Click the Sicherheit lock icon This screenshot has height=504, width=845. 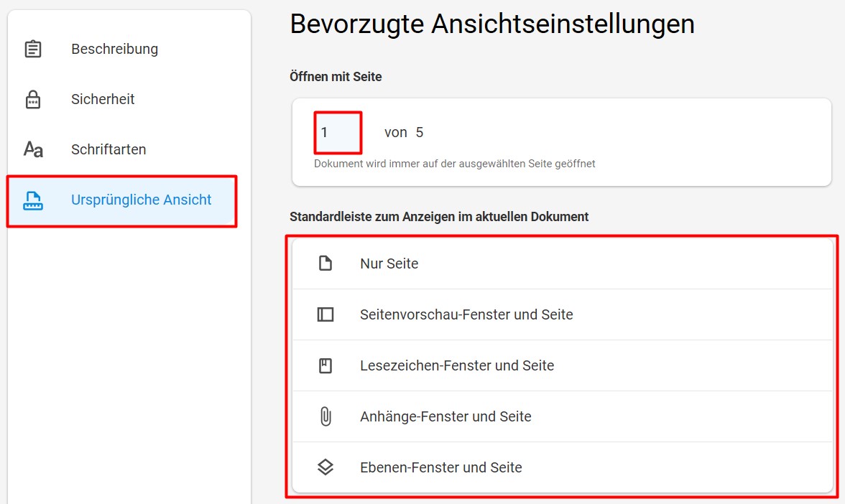coord(33,100)
